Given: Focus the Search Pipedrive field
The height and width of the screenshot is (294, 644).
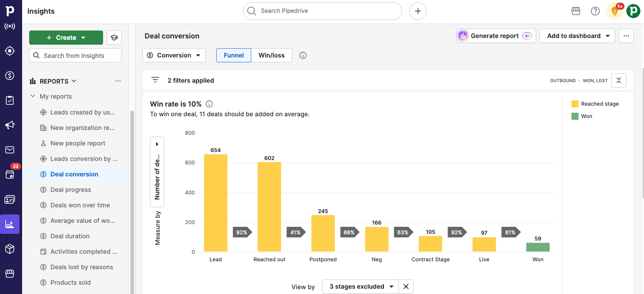Looking at the screenshot, I should [x=322, y=11].
